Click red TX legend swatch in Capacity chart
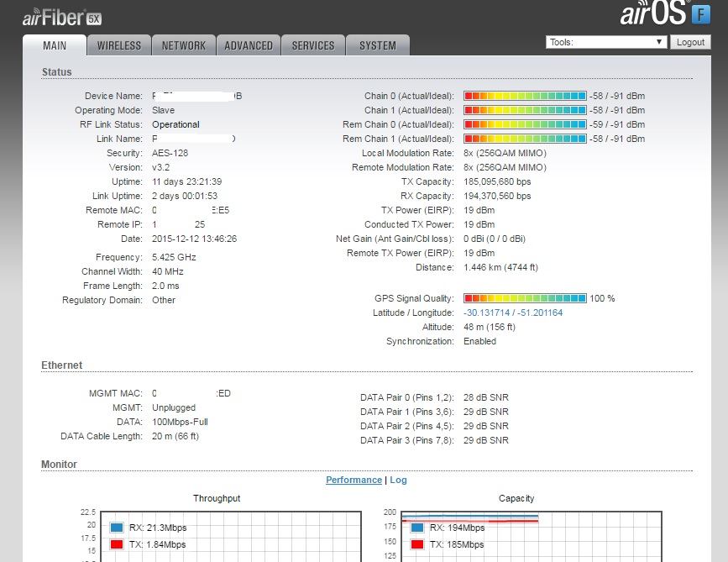 point(417,544)
